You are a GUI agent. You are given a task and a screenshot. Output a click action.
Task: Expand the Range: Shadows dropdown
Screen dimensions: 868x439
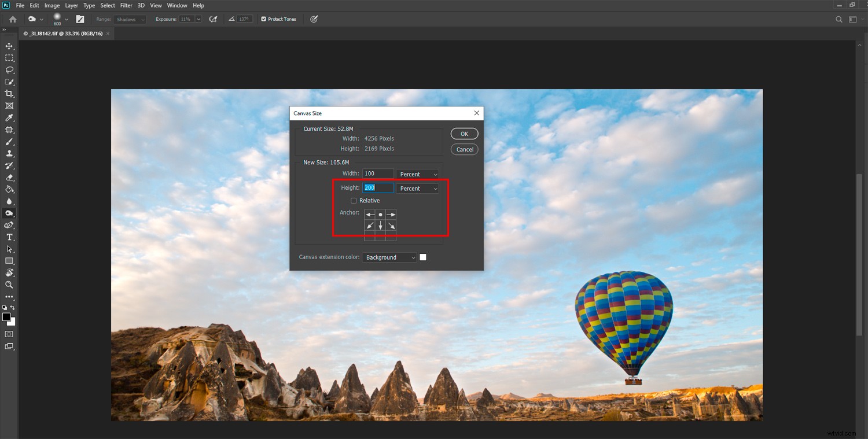[x=130, y=19]
